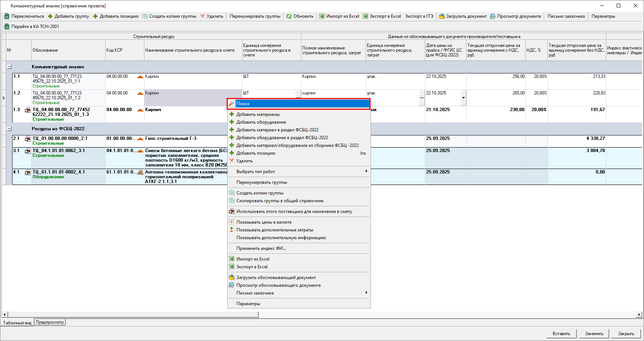The height and width of the screenshot is (341, 644).
Task: Toggle Показывать дополнительные затраты
Action: coord(299,230)
